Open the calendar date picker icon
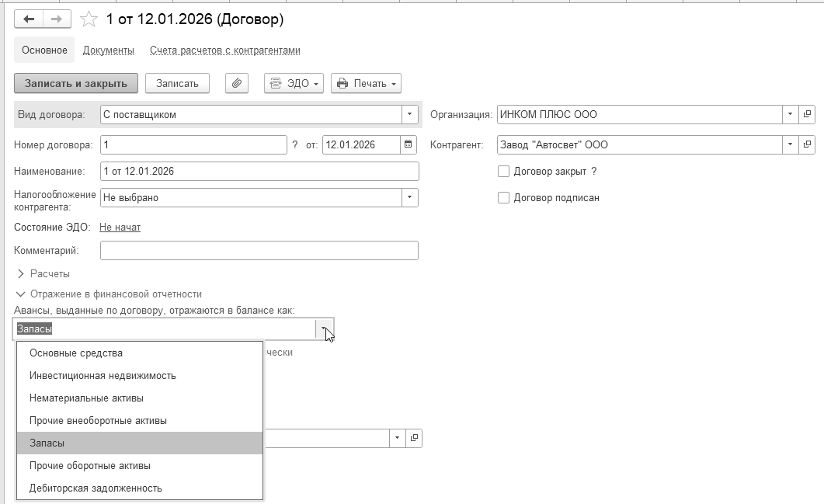 [x=409, y=144]
